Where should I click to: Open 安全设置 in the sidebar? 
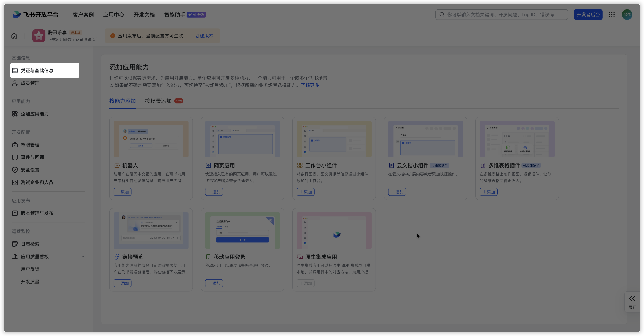30,170
